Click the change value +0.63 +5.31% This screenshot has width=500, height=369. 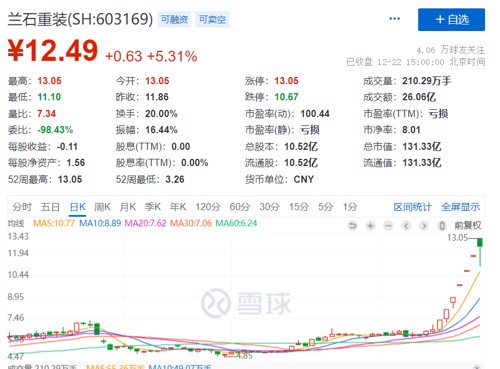[x=151, y=56]
